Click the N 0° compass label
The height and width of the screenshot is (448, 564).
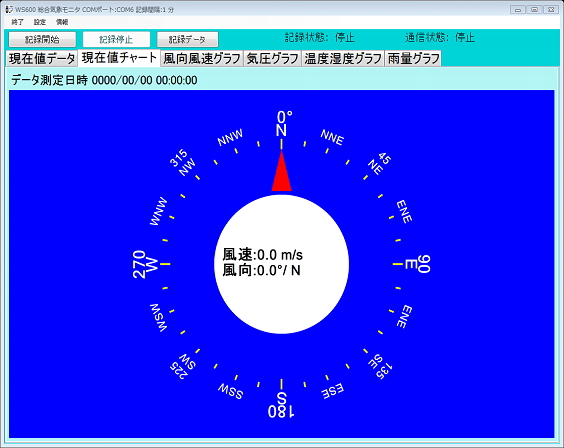283,124
